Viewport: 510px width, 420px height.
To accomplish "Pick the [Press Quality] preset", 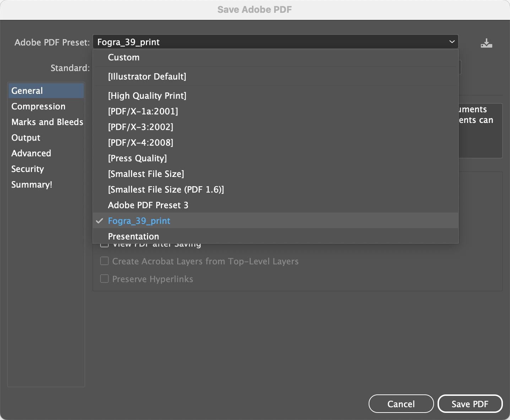I will tap(275, 158).
